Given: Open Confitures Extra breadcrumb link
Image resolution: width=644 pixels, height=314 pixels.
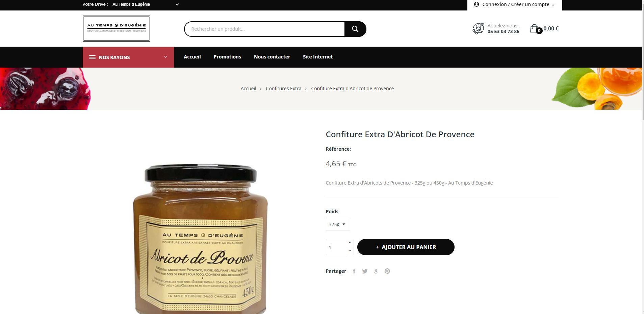Looking at the screenshot, I should (x=283, y=89).
